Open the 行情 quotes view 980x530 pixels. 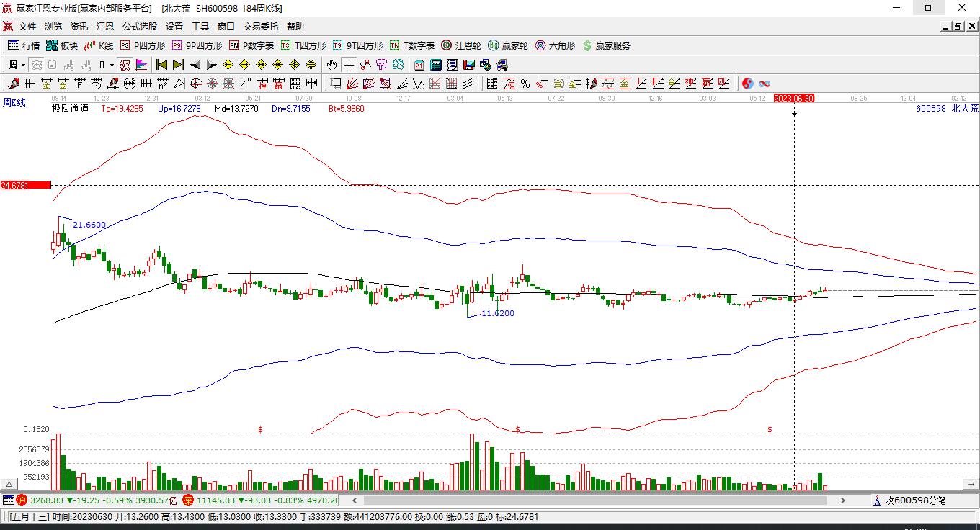[24, 45]
